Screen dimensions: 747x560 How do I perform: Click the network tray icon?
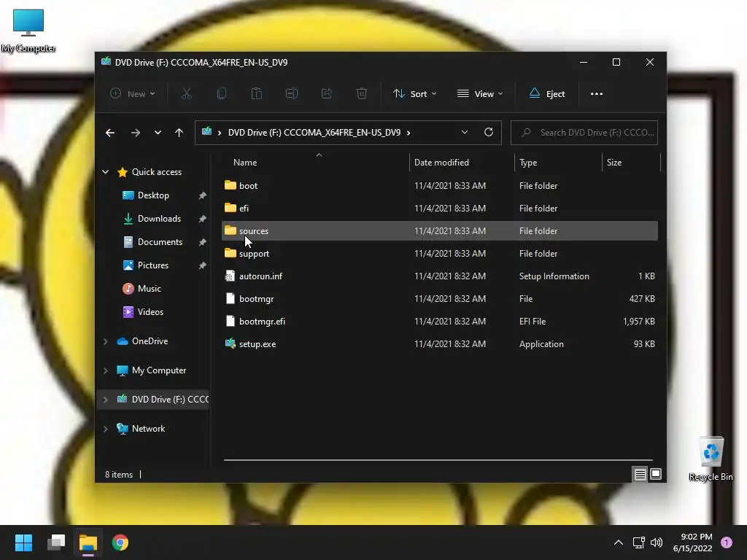tap(638, 542)
